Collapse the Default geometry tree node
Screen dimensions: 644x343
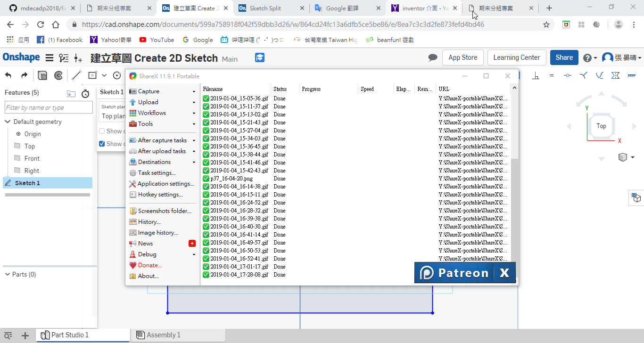[x=8, y=122]
